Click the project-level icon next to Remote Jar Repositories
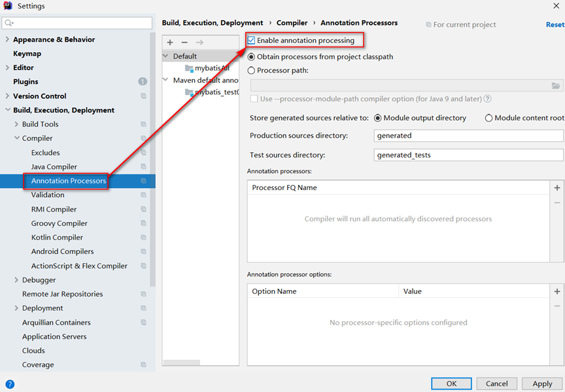This screenshot has height=392, width=565. point(143,294)
